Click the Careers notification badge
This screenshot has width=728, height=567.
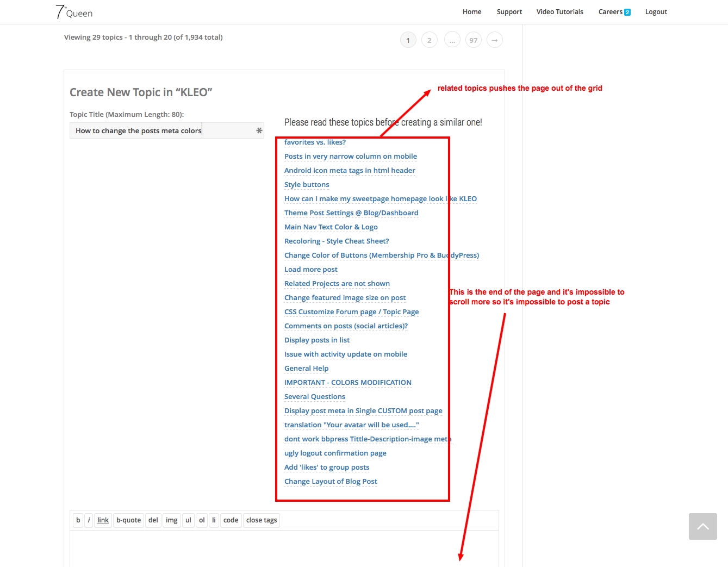tap(627, 13)
